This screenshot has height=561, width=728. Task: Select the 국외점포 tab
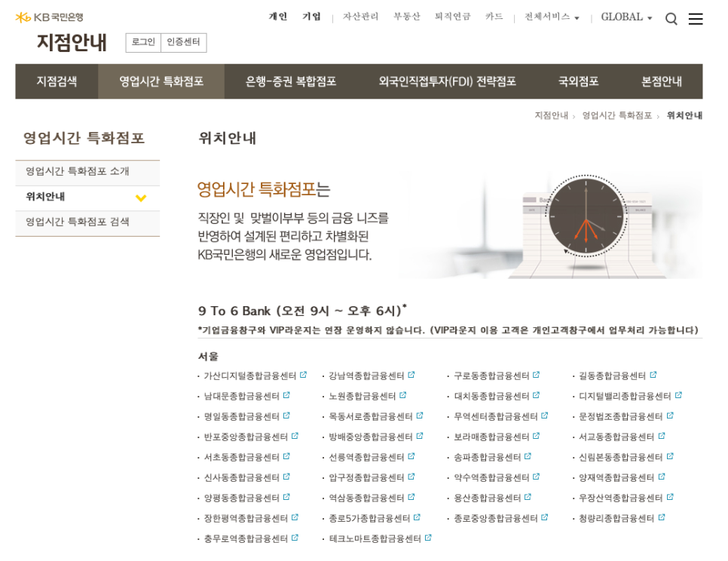(x=578, y=81)
